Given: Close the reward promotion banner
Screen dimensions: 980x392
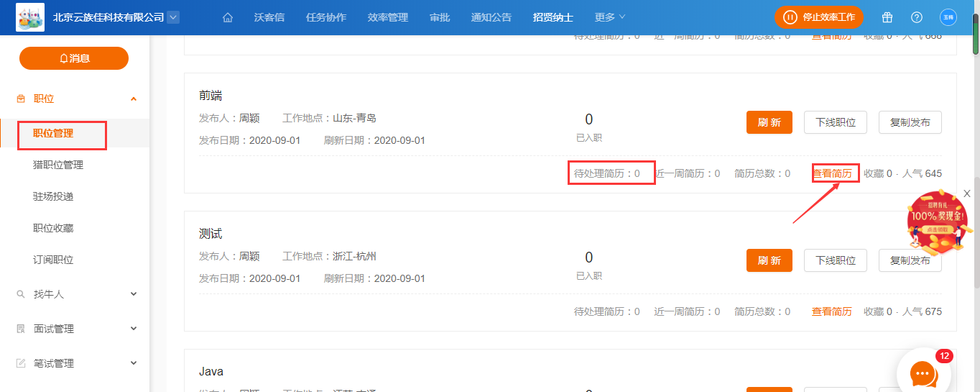Looking at the screenshot, I should coord(967,193).
